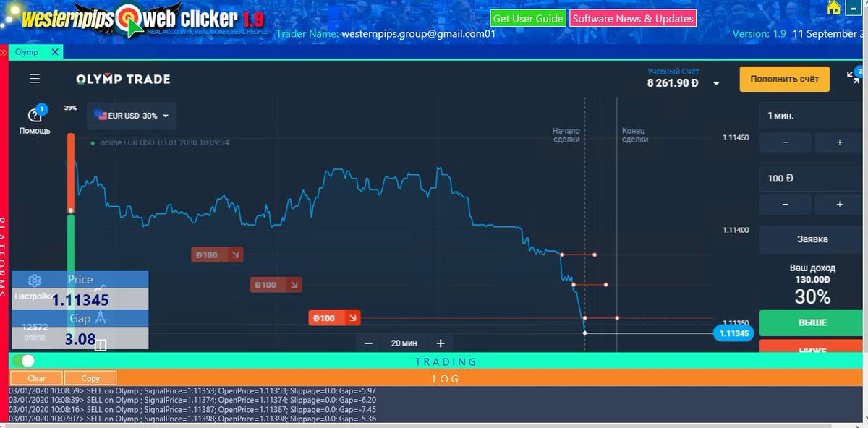Select the middle Đ100 sell trade marker
Image resolution: width=868 pixels, height=428 pixels.
(x=276, y=285)
